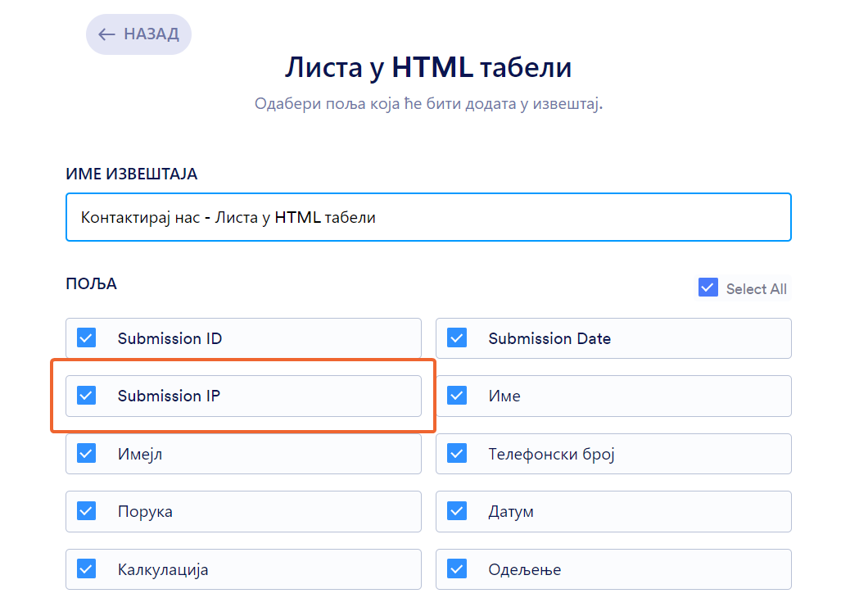Uncheck the Порука field checkbox

tap(87, 511)
